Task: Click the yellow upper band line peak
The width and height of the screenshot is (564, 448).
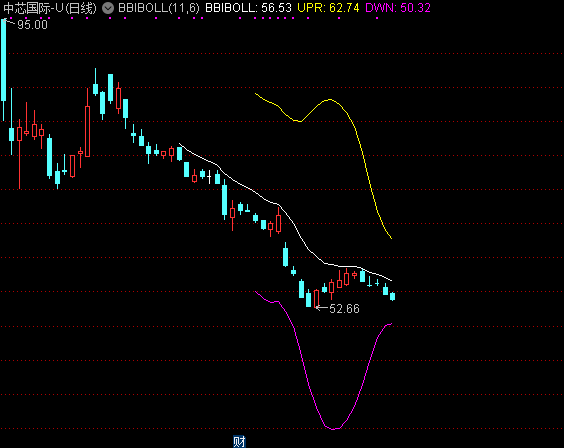Action: (x=330, y=100)
